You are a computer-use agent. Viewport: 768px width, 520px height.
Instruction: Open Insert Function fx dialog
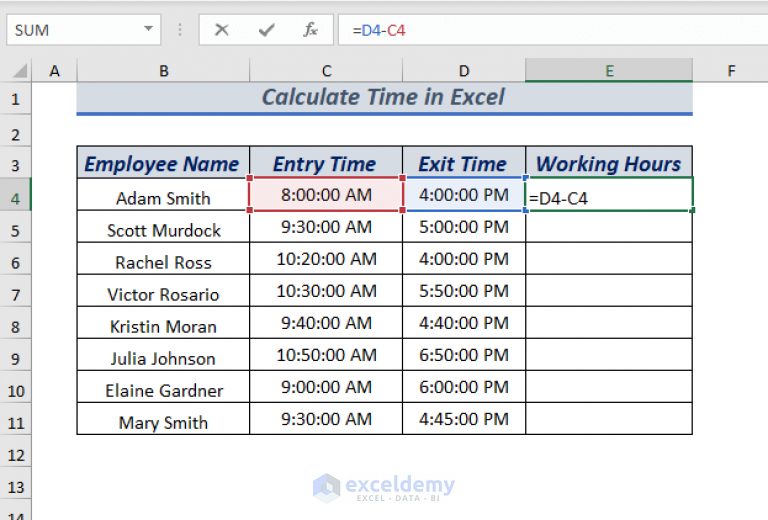310,30
